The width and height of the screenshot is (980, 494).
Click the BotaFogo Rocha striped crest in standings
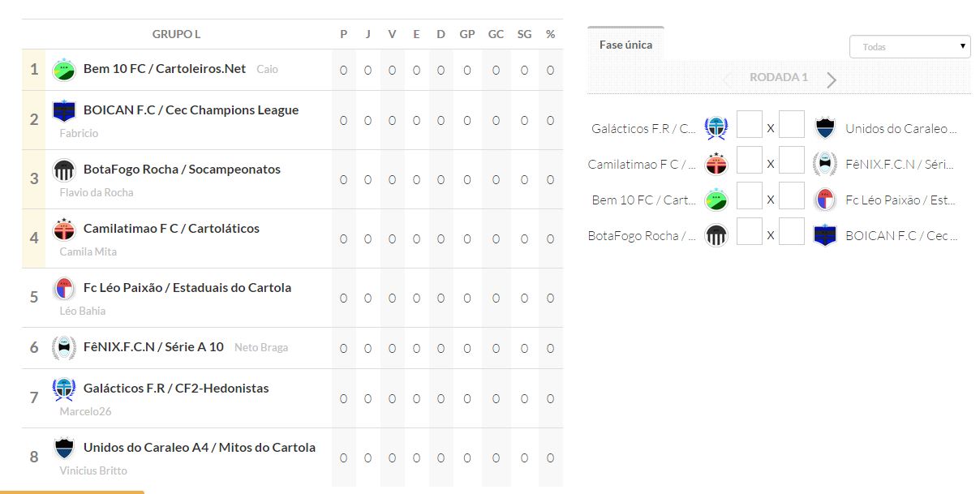63,170
